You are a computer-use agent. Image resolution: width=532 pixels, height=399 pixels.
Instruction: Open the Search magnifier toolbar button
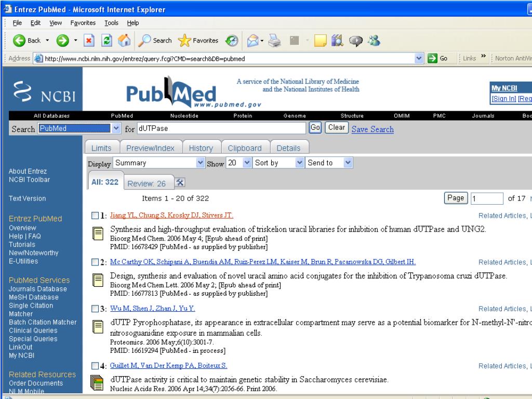coord(155,41)
